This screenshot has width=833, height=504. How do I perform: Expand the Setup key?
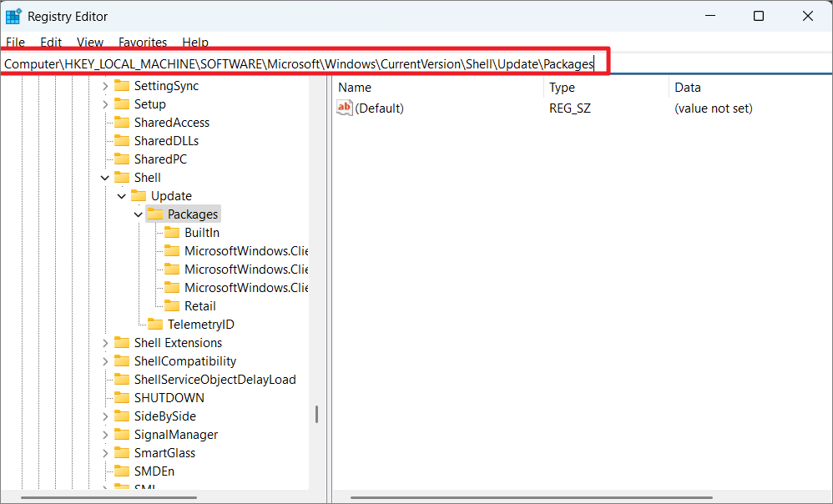click(x=105, y=104)
